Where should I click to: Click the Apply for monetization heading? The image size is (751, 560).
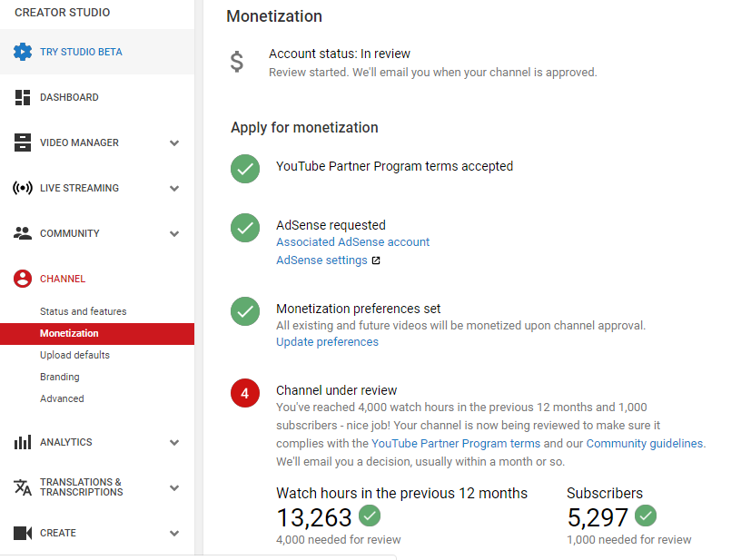point(304,128)
